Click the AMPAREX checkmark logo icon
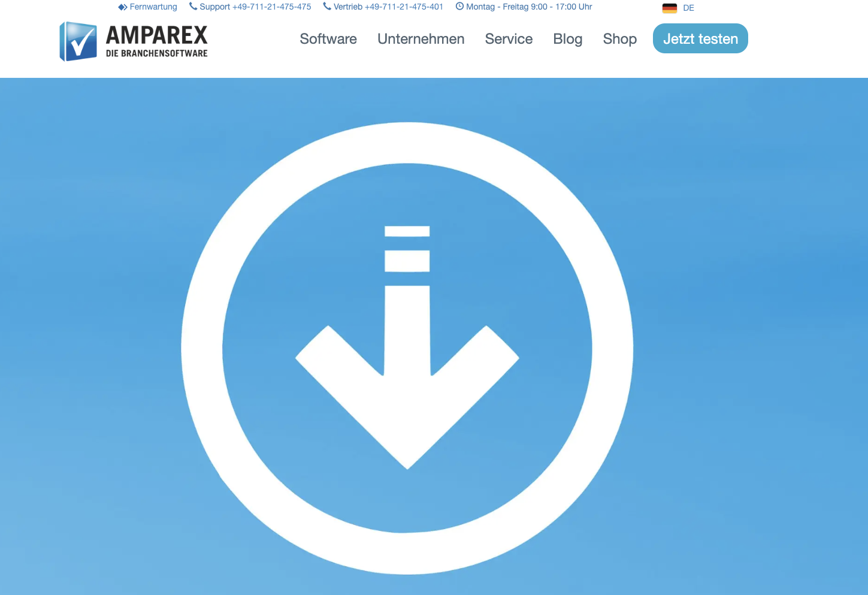Image resolution: width=868 pixels, height=595 pixels. [x=78, y=41]
